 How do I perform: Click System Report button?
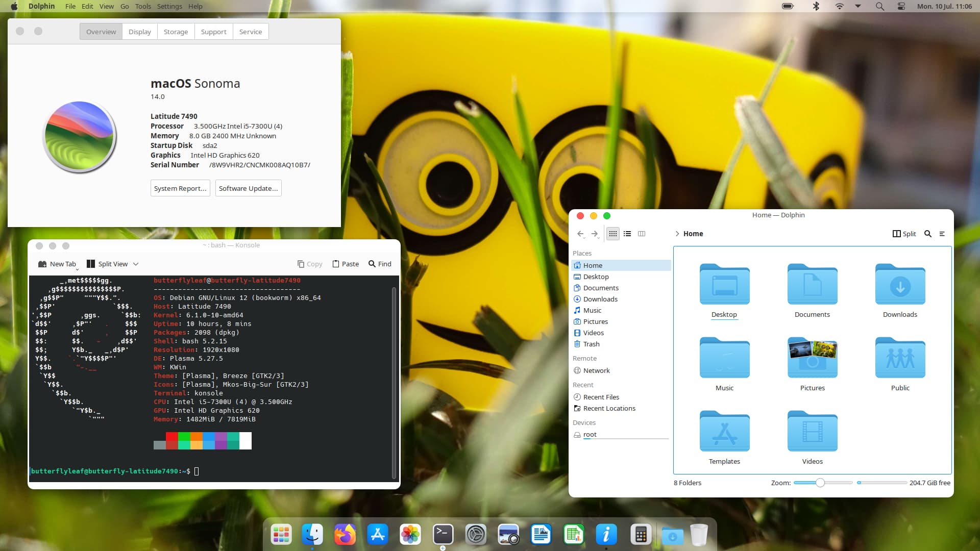click(180, 188)
